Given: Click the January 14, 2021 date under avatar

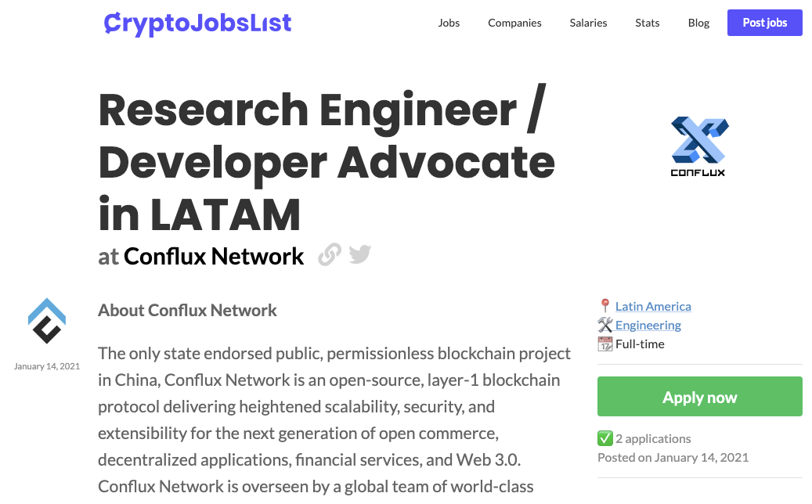Looking at the screenshot, I should 47,365.
